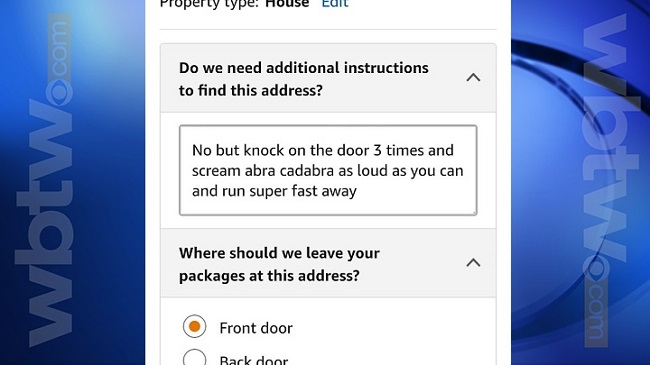The width and height of the screenshot is (650, 365).
Task: Collapse the additional instructions section chevron
Action: pyautogui.click(x=473, y=78)
